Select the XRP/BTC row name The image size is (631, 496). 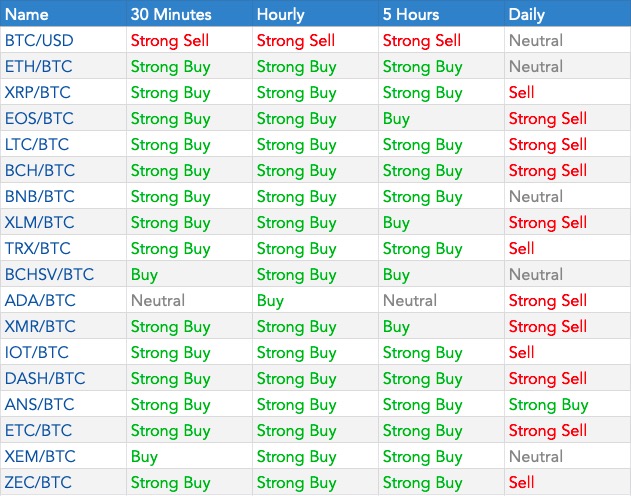click(x=38, y=93)
